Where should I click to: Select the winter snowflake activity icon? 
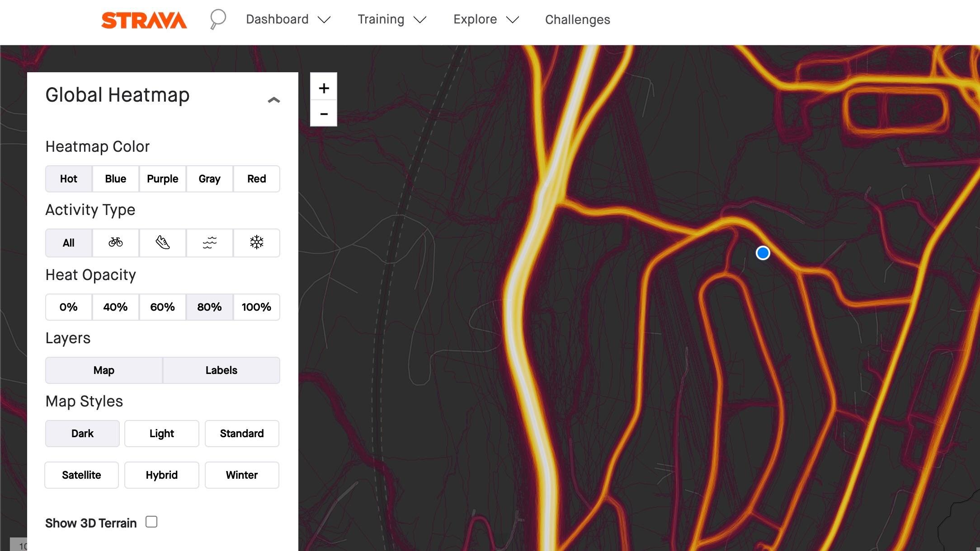257,243
